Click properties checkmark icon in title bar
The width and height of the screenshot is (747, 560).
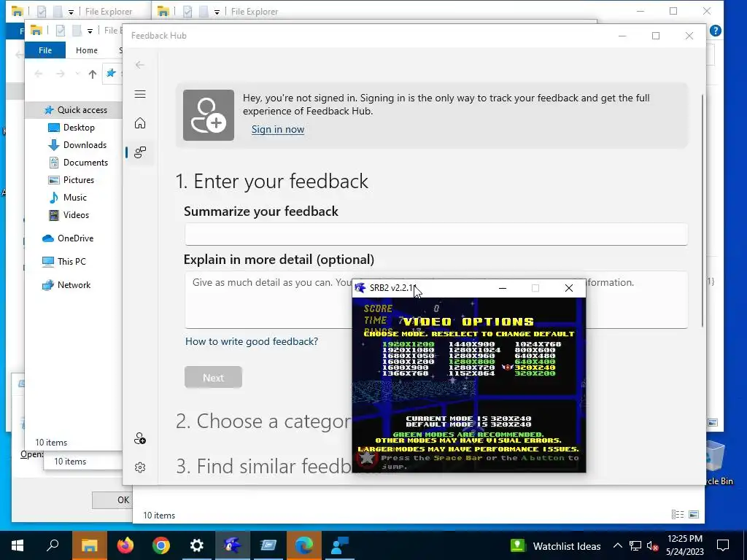(60, 31)
